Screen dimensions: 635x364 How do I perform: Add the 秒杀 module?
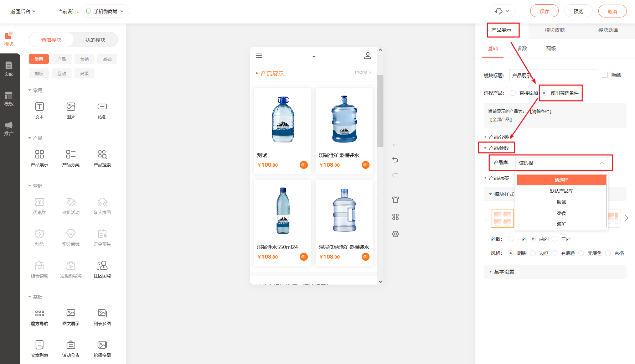tap(40, 238)
